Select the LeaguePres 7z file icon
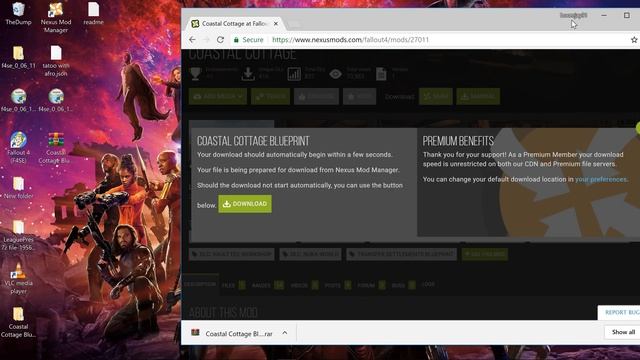This screenshot has width=640, height=360. 18,235
